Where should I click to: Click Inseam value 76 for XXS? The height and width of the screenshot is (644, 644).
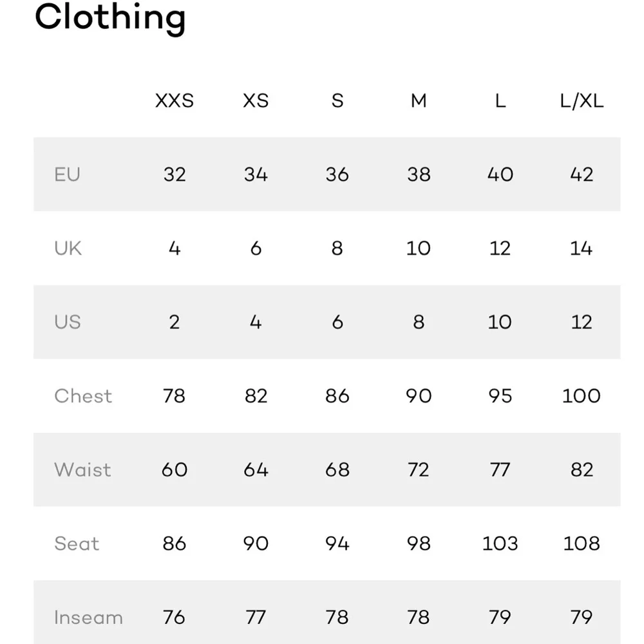click(175, 618)
